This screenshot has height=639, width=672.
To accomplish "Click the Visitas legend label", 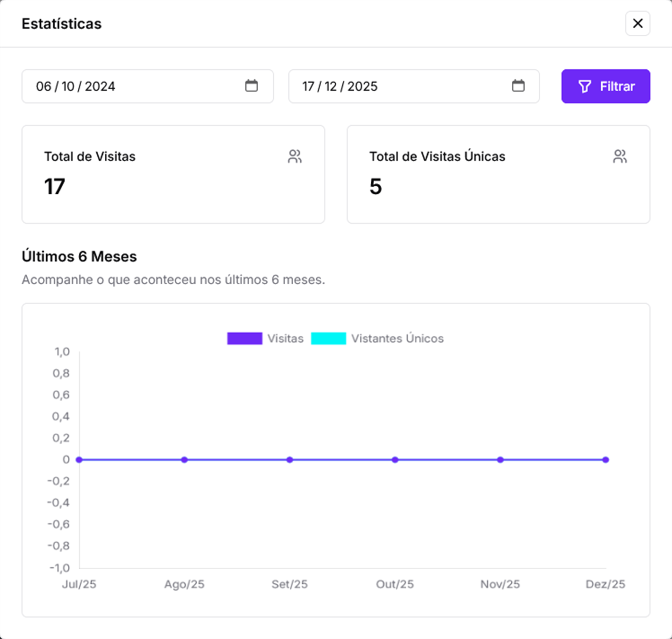I will point(285,339).
